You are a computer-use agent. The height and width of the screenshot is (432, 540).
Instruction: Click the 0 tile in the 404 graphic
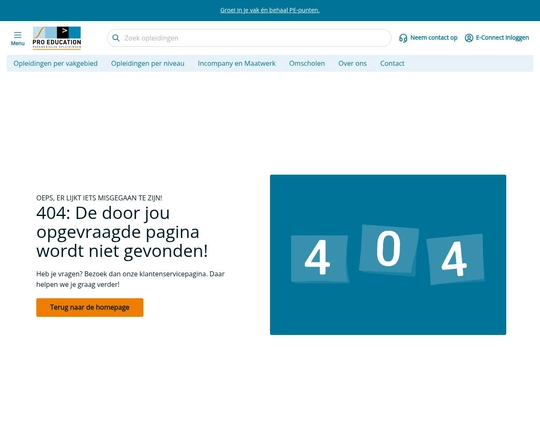coord(389,250)
